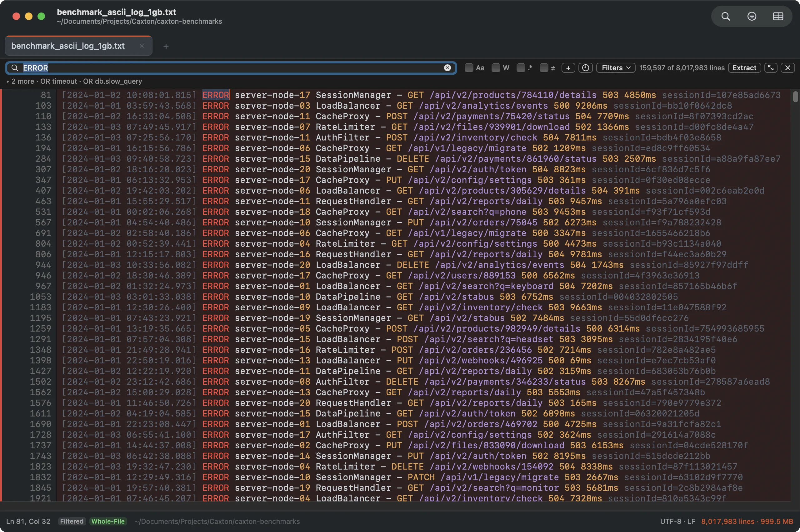The height and width of the screenshot is (532, 800).
Task: Click 'Ln 81, Col 32' in status bar
Action: coord(28,521)
